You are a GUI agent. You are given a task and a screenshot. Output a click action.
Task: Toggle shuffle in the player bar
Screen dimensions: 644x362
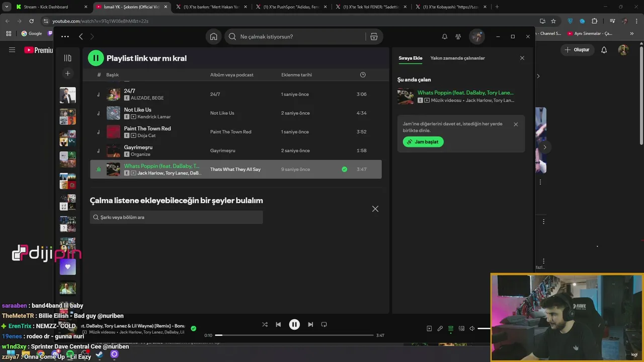[265, 325]
